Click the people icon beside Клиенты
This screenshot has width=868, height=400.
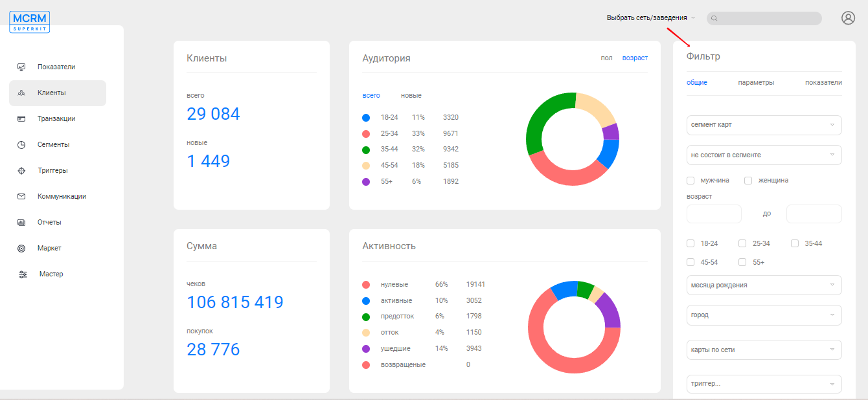21,93
